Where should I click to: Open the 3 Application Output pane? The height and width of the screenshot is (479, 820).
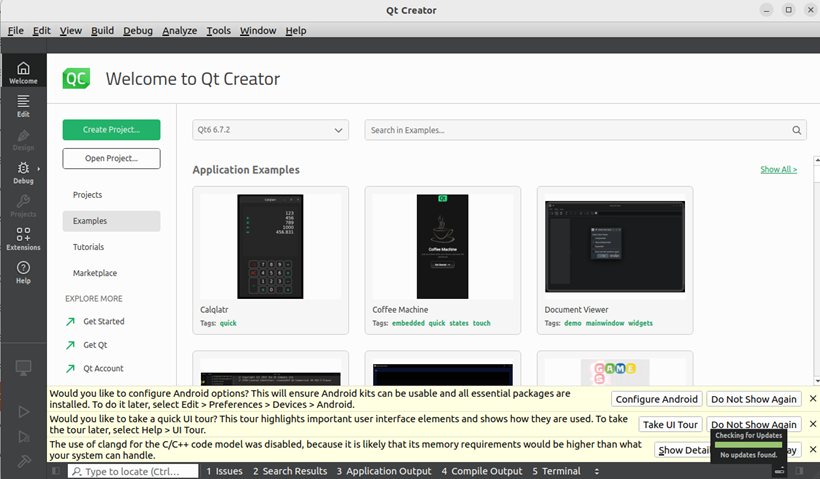click(384, 471)
